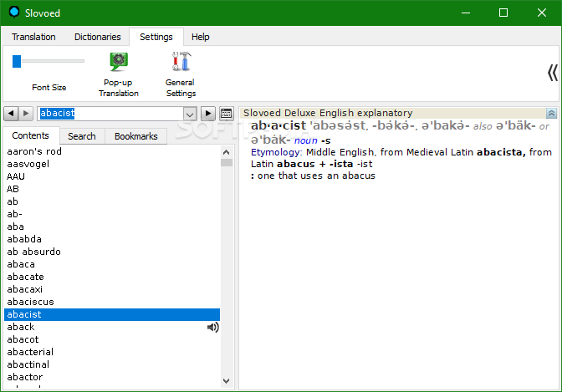Image resolution: width=562 pixels, height=392 pixels.
Task: Click the Font Size slider handle
Action: tap(17, 61)
